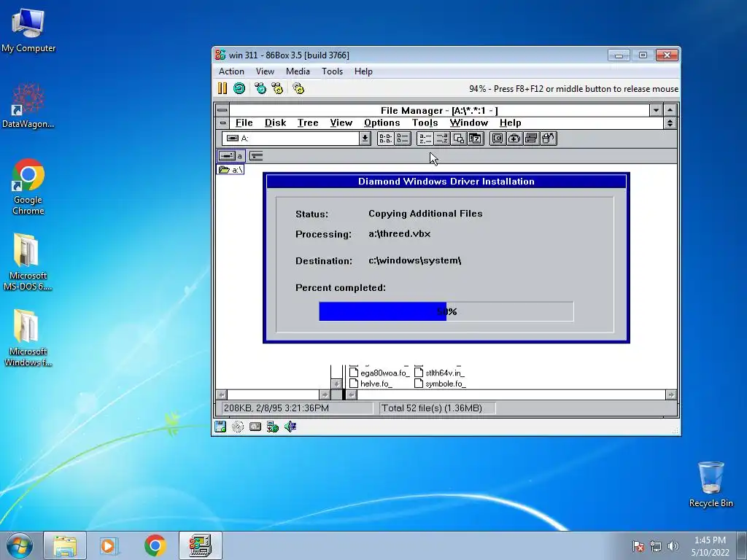Screen dimensions: 747x560
Task: Click the document window restore arrows button
Action: point(670,122)
